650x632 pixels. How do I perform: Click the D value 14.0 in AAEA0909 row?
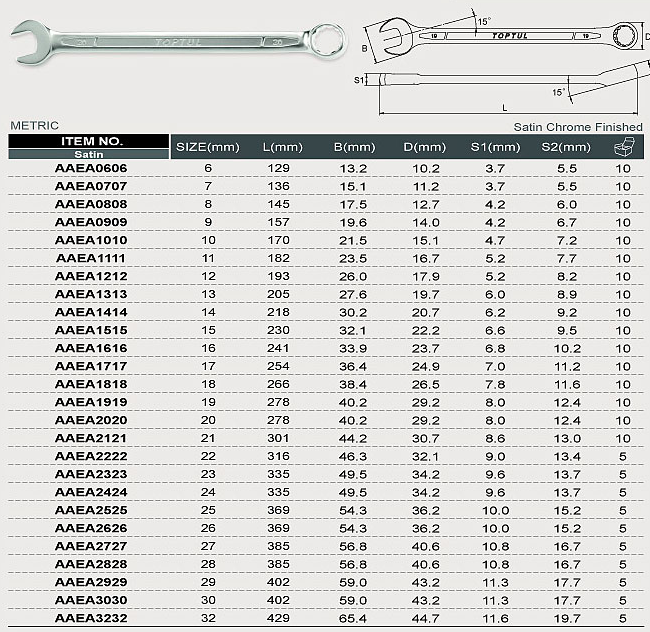426,223
